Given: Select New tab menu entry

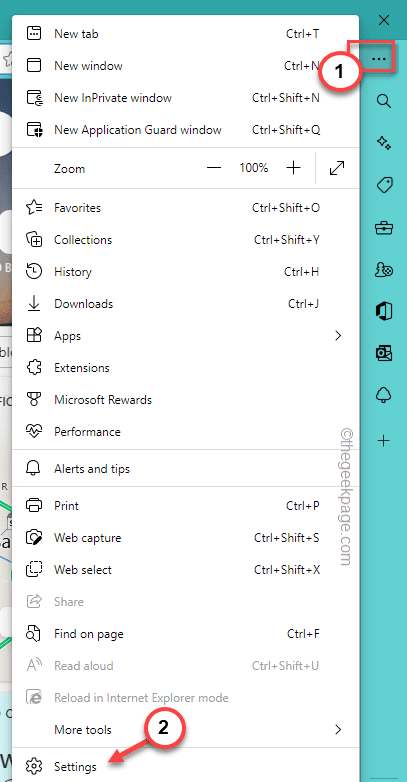Looking at the screenshot, I should tap(186, 34).
